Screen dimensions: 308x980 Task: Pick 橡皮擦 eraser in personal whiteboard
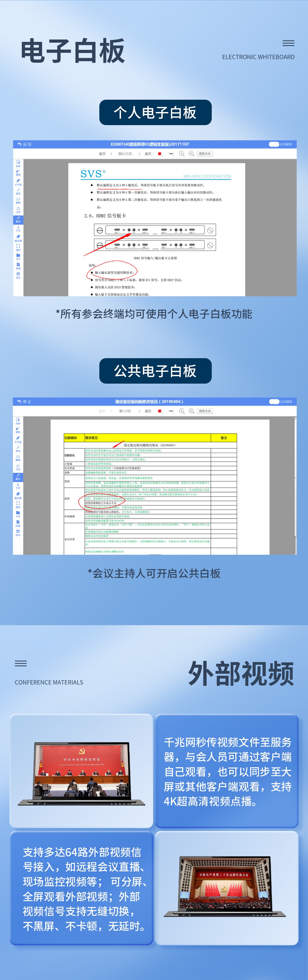click(18, 238)
